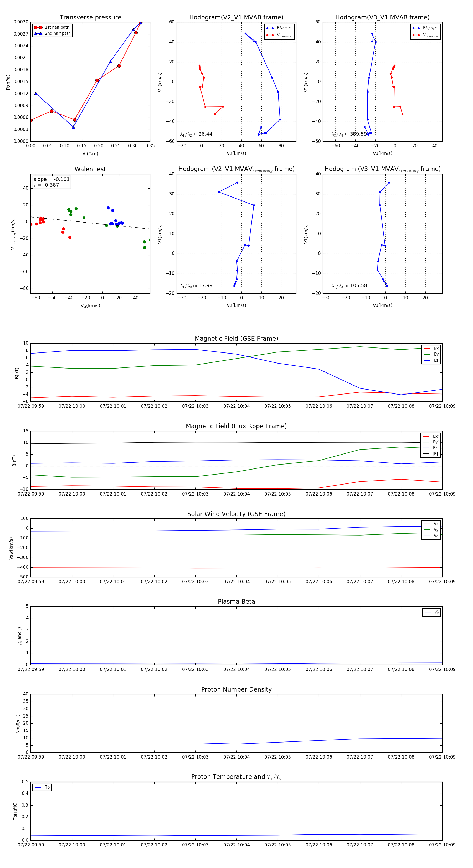Select the |B| legend entry in Flux Rope plot
This screenshot has width=473, height=868.
pos(431,454)
